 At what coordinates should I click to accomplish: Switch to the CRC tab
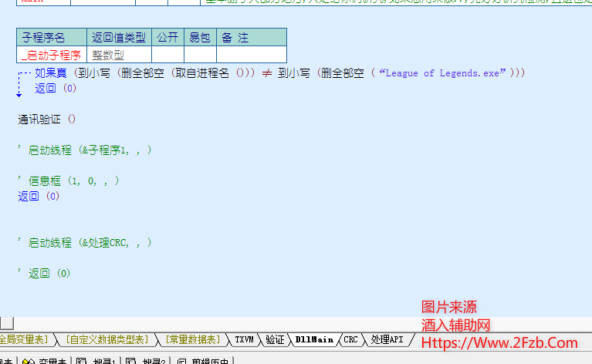(350, 340)
